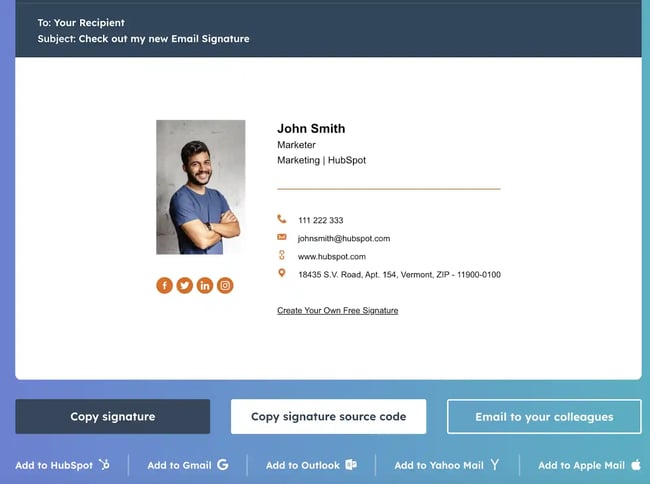Click the website www.hubspot.com
The height and width of the screenshot is (484, 650).
(332, 257)
